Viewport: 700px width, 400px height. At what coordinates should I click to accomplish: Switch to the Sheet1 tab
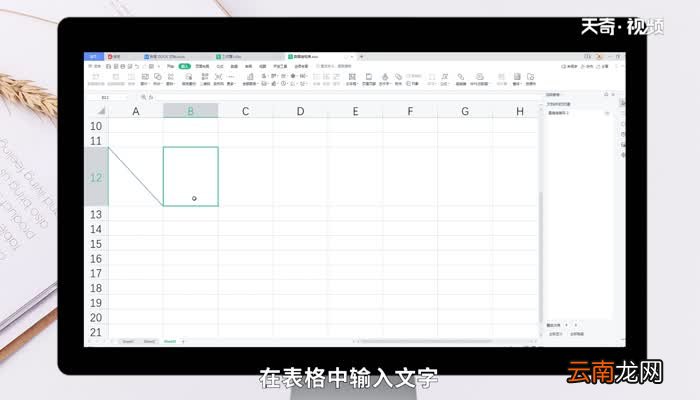(x=128, y=342)
